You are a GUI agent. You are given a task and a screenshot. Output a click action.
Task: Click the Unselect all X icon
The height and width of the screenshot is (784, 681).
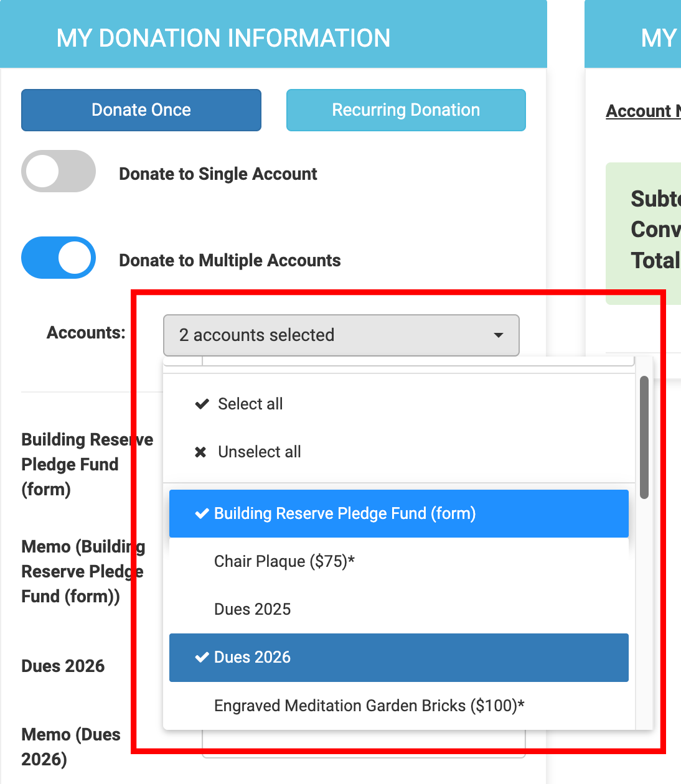click(x=200, y=452)
